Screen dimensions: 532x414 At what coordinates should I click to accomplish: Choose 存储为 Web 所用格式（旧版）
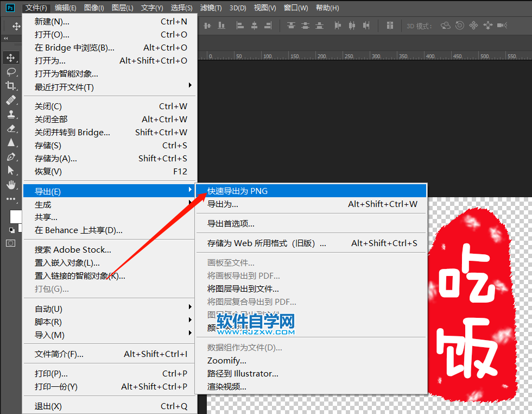(312, 243)
